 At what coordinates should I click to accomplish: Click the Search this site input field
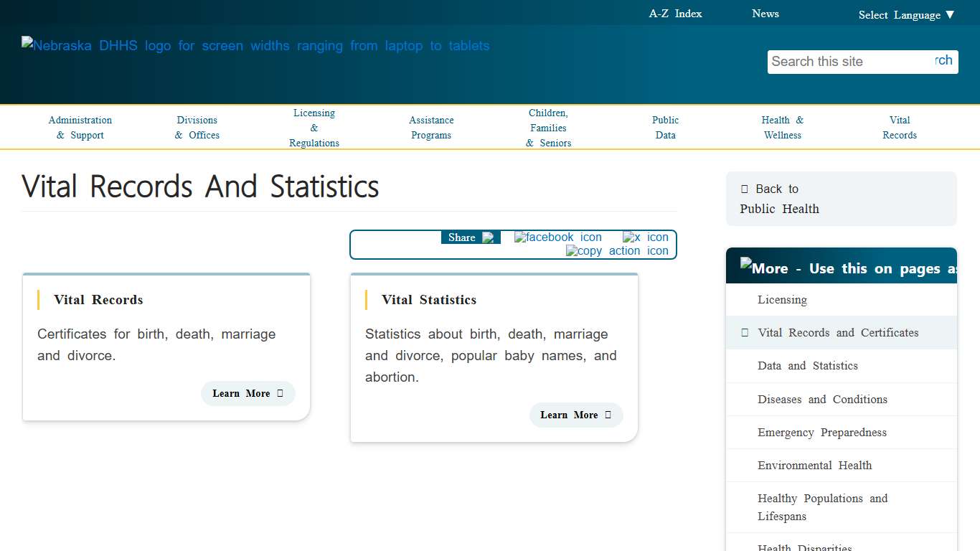(839, 62)
